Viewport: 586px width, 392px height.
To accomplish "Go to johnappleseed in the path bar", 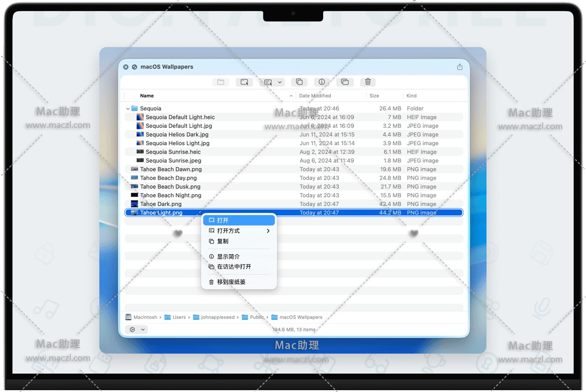I will 213,317.
